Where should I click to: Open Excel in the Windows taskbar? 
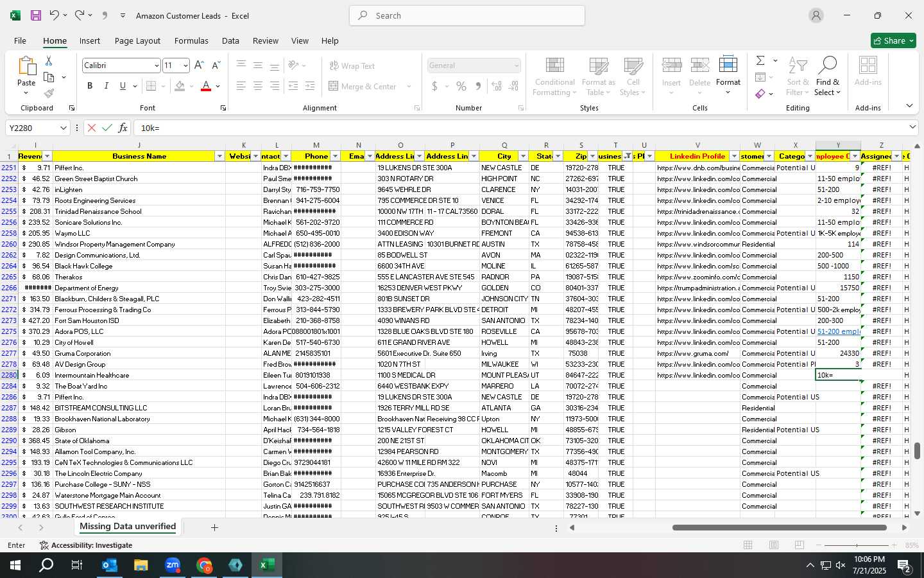[267, 565]
